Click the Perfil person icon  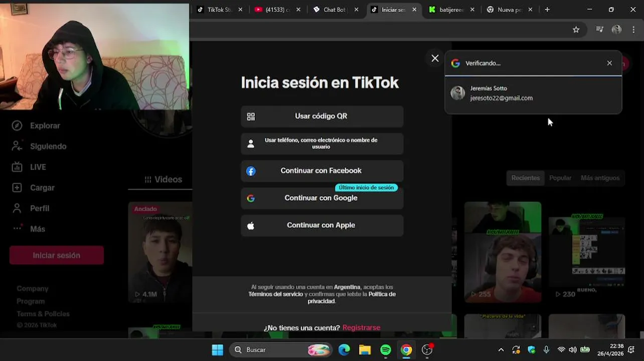pos(17,208)
